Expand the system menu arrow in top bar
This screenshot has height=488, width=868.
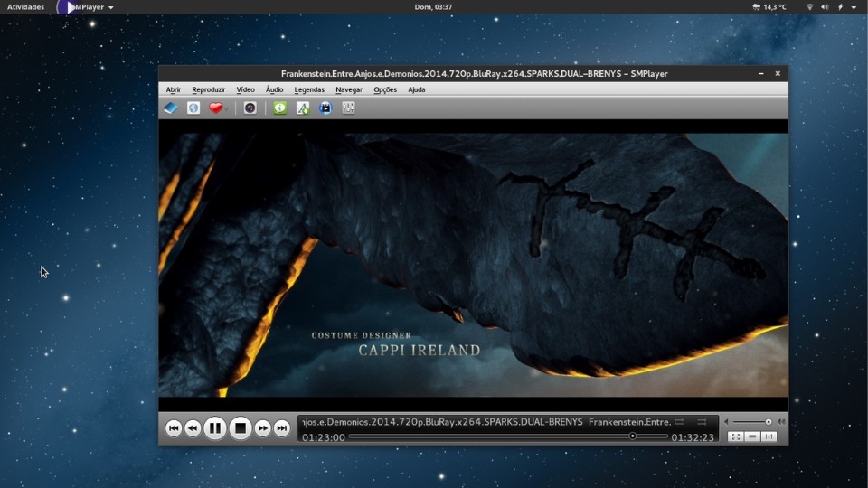point(854,7)
